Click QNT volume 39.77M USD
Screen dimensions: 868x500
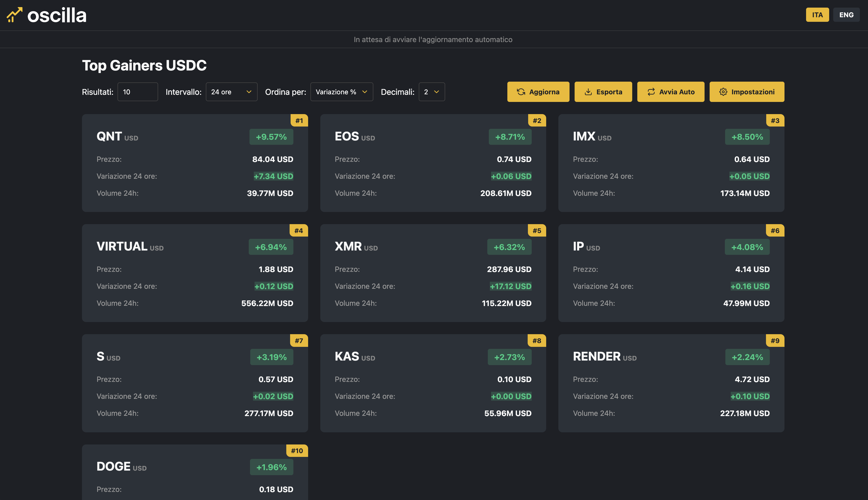click(270, 193)
